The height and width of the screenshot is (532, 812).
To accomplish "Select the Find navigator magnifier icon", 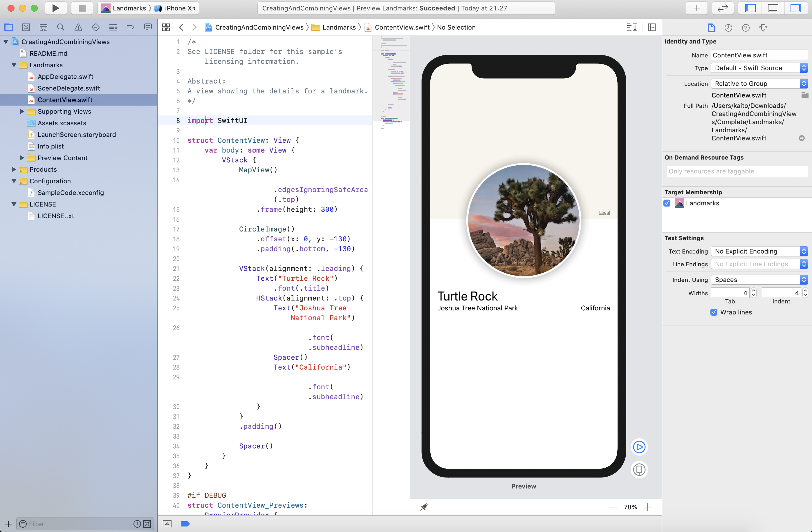I will click(61, 27).
